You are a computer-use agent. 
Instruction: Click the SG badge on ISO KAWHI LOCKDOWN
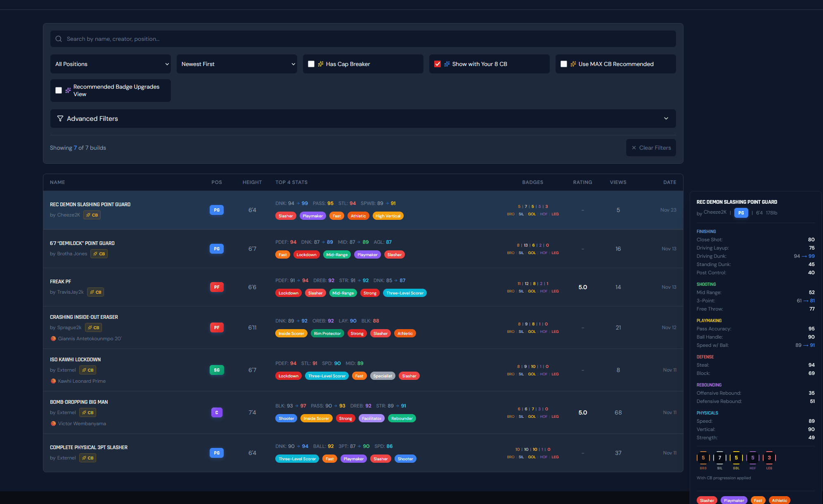(x=217, y=370)
